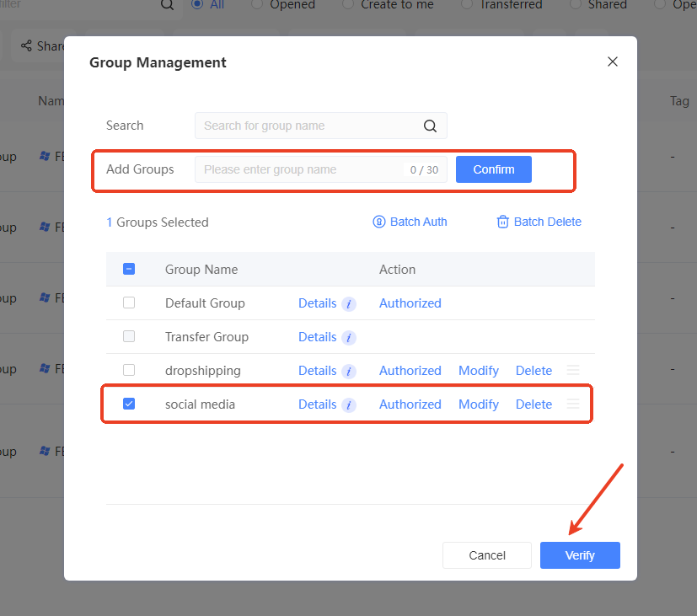Click Batch Delete with trash icon
The width and height of the screenshot is (697, 616).
click(x=539, y=222)
